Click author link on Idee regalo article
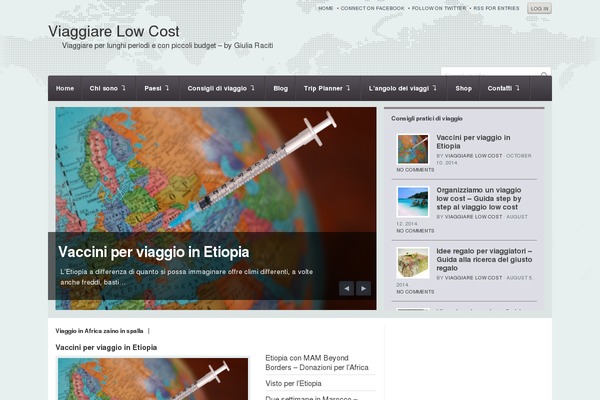Screen dimensions: 600x400 473,278
